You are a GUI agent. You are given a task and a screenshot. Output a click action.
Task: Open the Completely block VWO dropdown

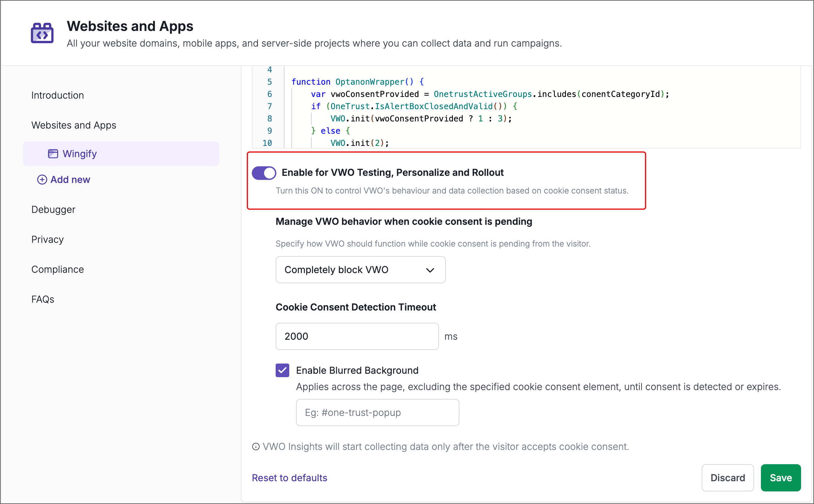(x=360, y=270)
